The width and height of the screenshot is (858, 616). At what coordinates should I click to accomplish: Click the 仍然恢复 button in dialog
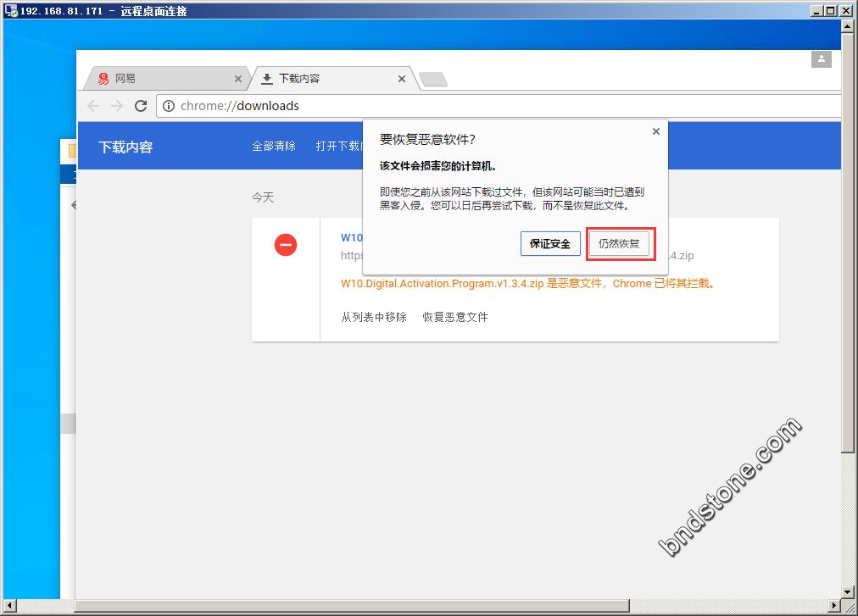coord(619,244)
